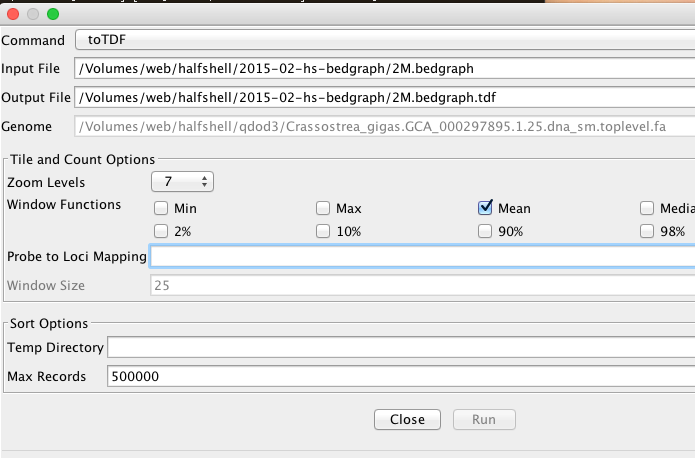
Task: Enable the Min window function checkbox
Action: [x=161, y=208]
